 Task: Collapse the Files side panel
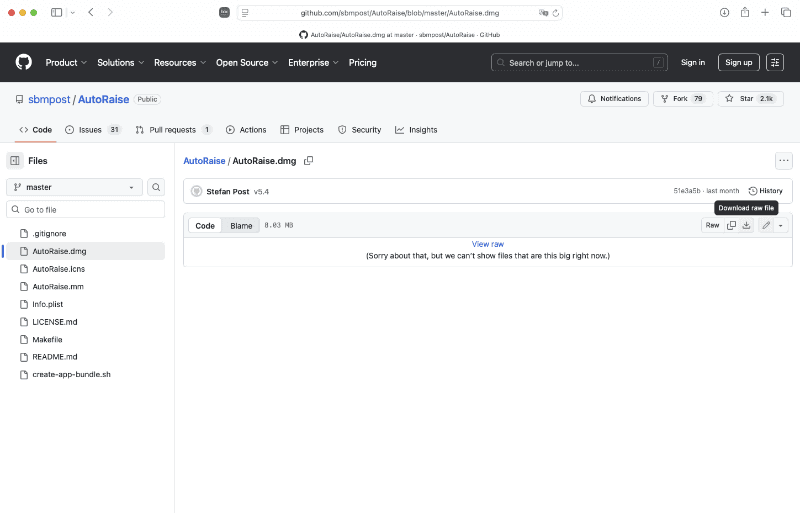(x=15, y=161)
